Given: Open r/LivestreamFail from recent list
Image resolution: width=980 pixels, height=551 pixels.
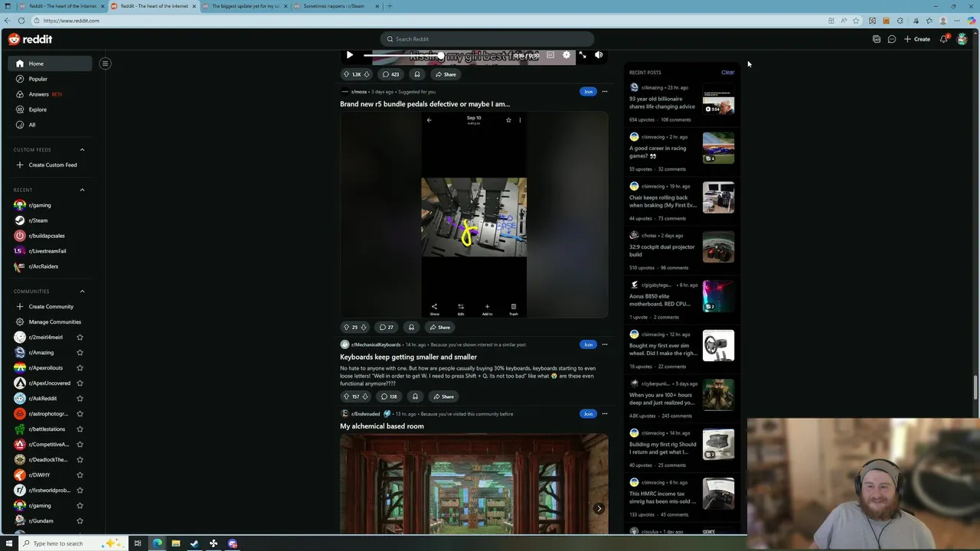Looking at the screenshot, I should pos(51,251).
